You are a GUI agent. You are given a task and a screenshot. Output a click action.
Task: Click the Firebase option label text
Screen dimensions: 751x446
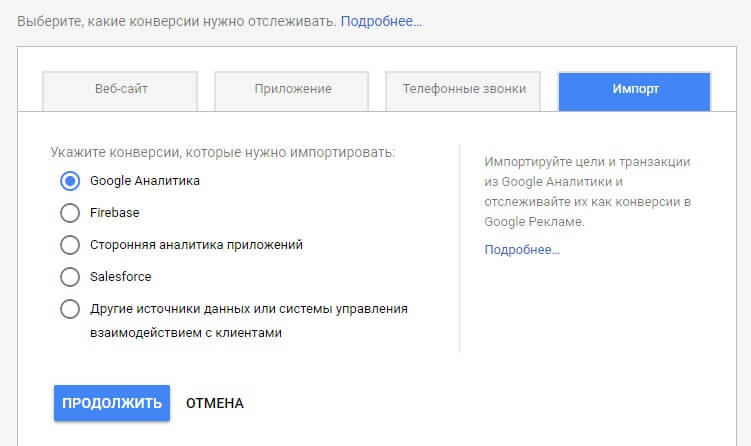[115, 213]
